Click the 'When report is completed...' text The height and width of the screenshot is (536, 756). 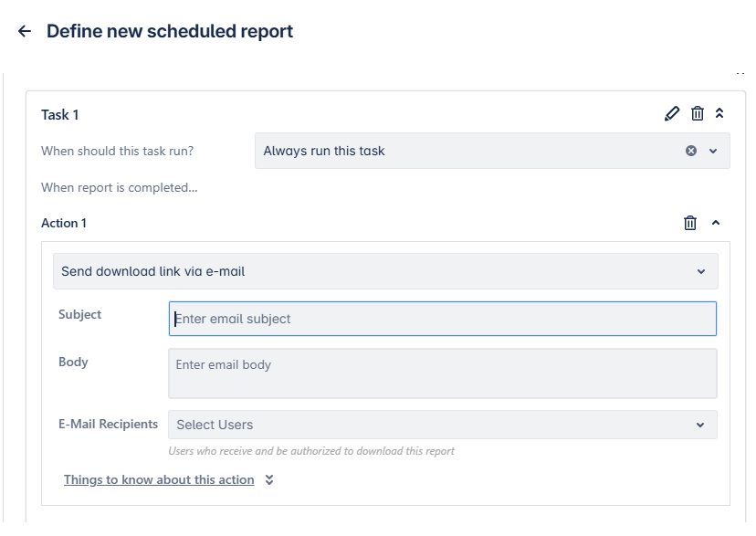point(119,187)
